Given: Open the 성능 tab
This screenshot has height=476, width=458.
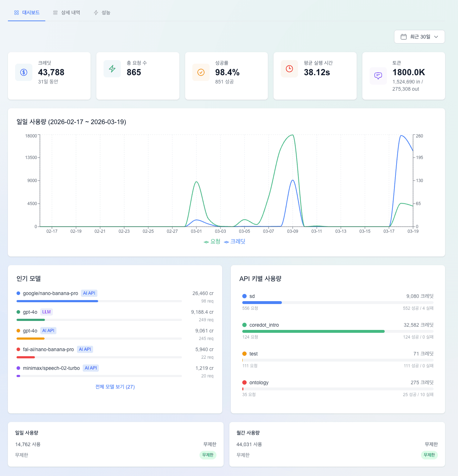Looking at the screenshot, I should pos(102,13).
